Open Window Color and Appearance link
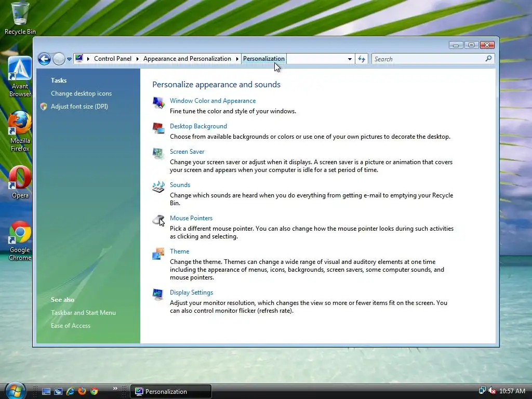Image resolution: width=532 pixels, height=399 pixels. click(x=212, y=101)
